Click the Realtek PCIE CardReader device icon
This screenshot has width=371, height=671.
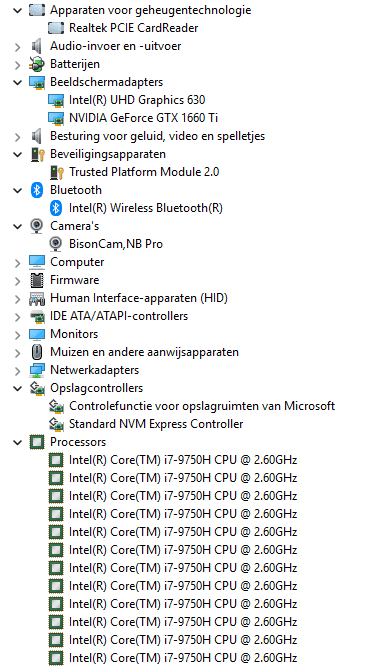[56, 28]
